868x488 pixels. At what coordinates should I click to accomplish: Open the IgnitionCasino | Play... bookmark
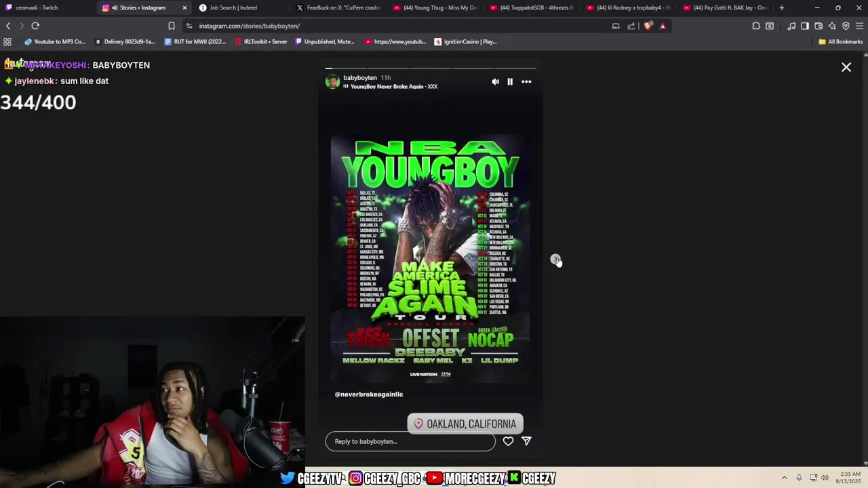pyautogui.click(x=466, y=41)
